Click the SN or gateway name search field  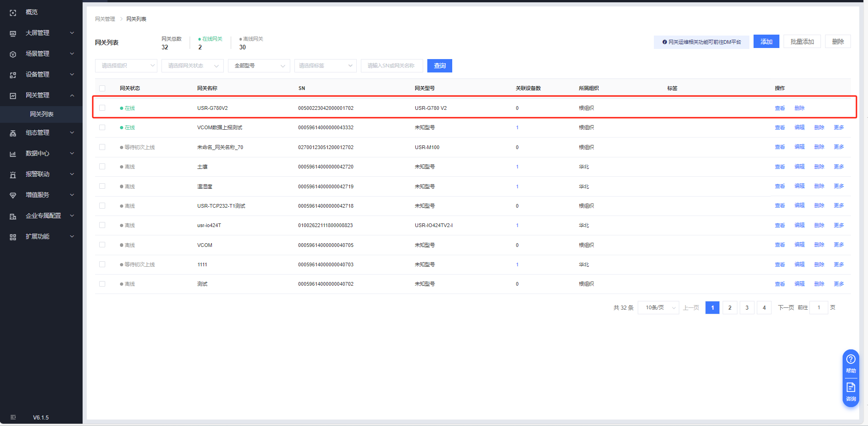coord(391,66)
